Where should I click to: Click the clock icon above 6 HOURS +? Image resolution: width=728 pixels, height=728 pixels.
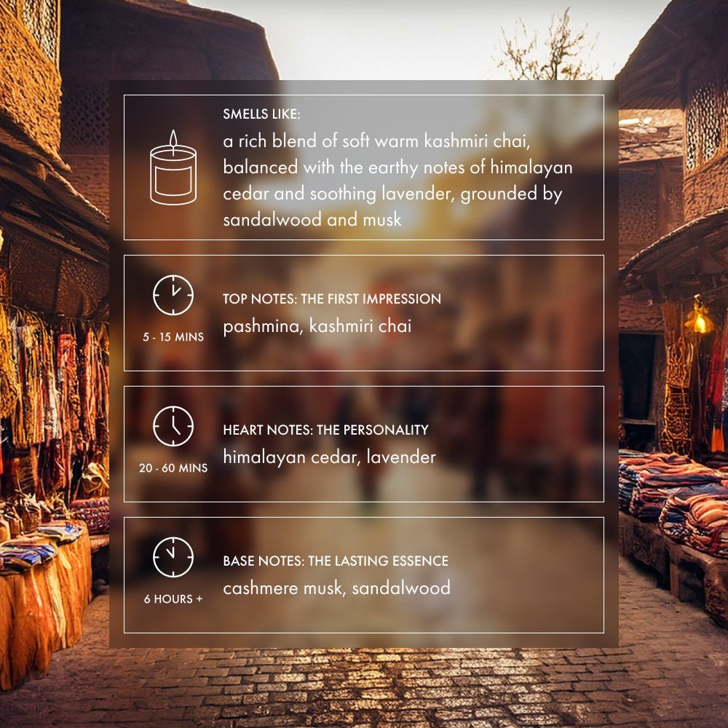pos(173,557)
